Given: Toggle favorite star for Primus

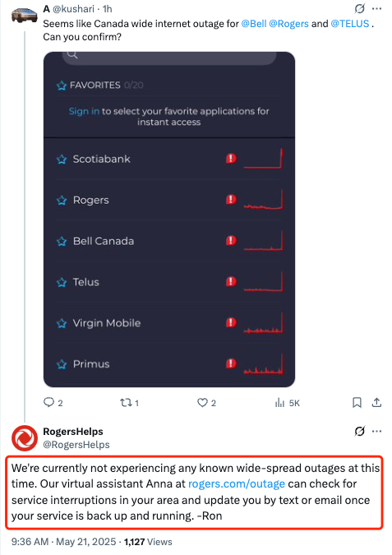Looking at the screenshot, I should [62, 364].
